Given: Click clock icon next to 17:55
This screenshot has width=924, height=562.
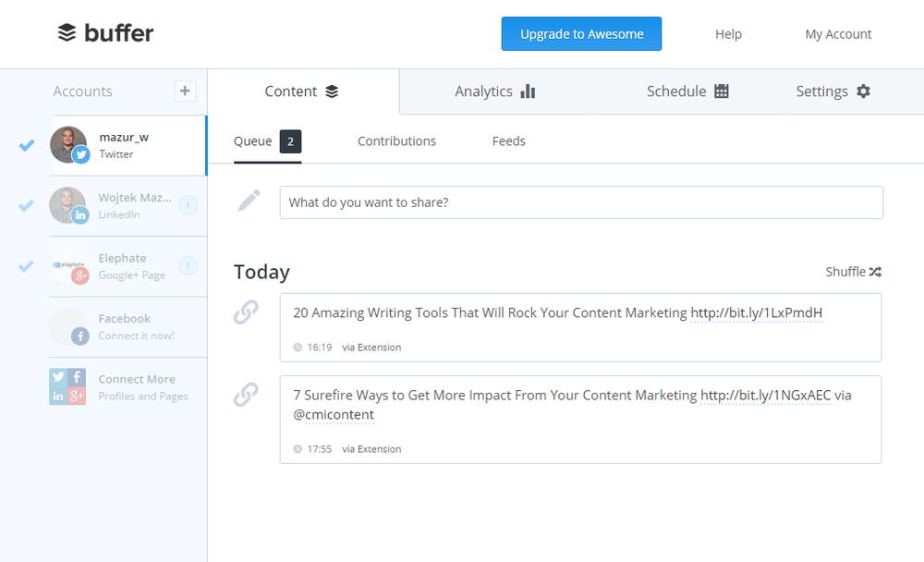Looking at the screenshot, I should [298, 449].
